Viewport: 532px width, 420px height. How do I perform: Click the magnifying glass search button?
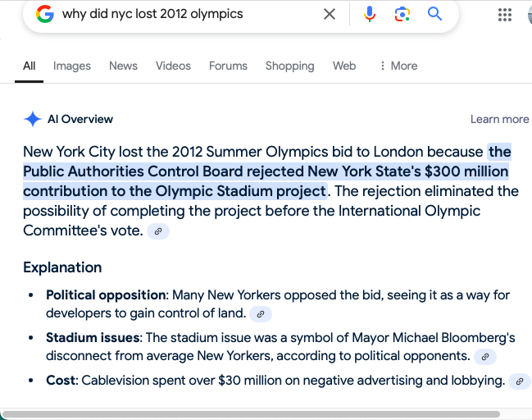click(434, 14)
